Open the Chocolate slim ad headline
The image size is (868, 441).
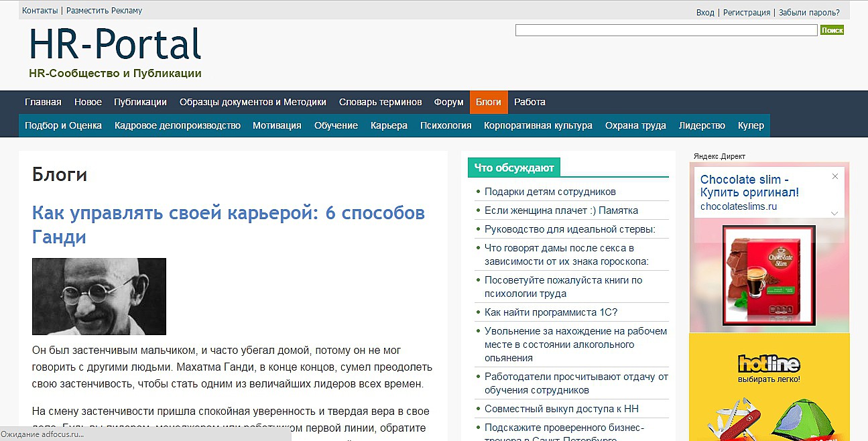pos(749,186)
